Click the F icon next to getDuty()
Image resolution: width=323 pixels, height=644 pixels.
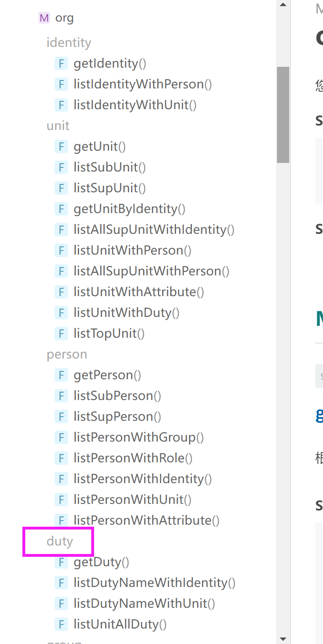coord(61,562)
